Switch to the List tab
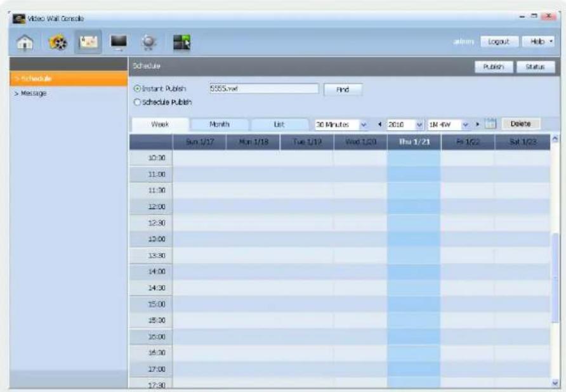 279,124
